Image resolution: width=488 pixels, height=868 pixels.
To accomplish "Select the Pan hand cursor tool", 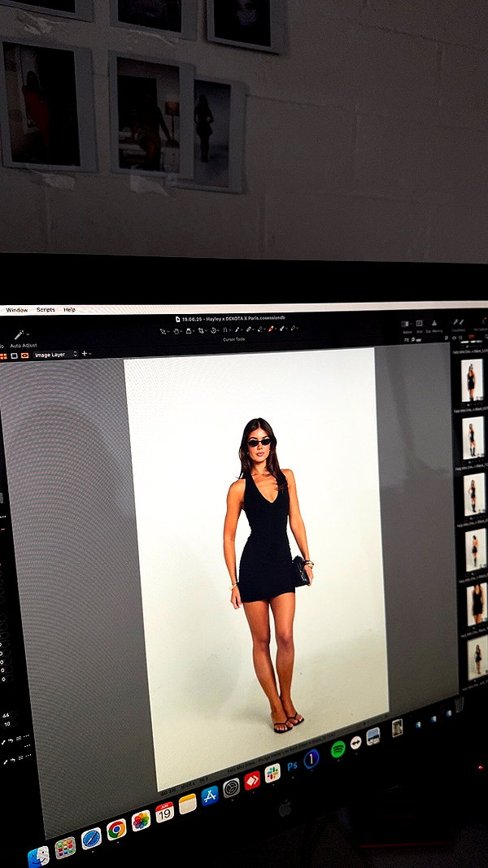I will pos(176,330).
